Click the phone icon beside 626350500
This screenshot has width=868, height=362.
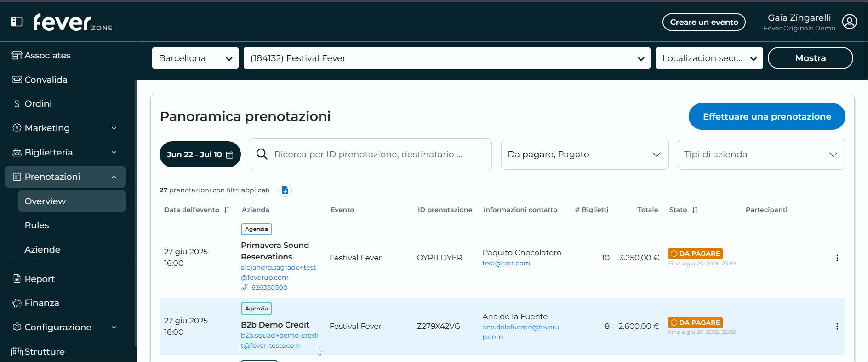point(244,287)
